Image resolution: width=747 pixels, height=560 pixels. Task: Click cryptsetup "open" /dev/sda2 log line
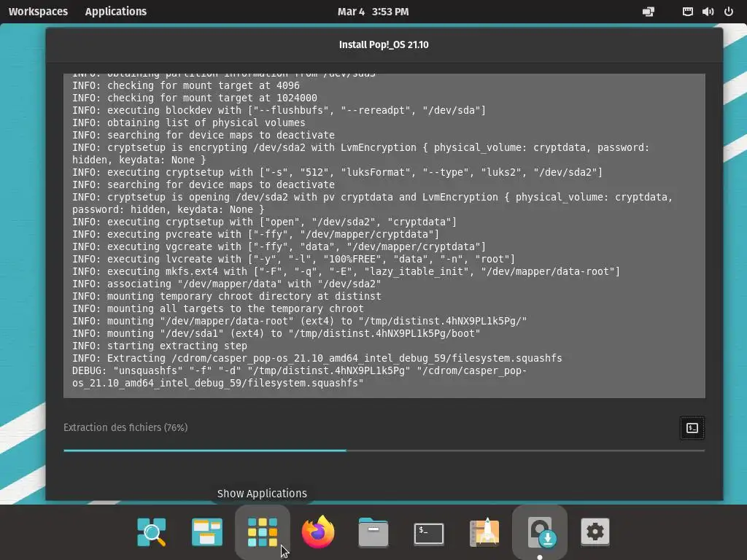264,222
